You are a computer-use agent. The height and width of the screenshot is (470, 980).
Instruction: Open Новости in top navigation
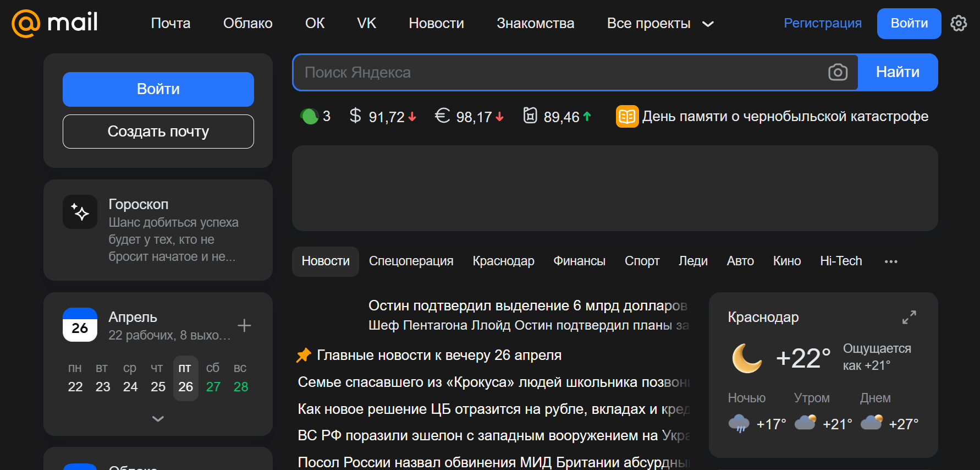pos(436,23)
